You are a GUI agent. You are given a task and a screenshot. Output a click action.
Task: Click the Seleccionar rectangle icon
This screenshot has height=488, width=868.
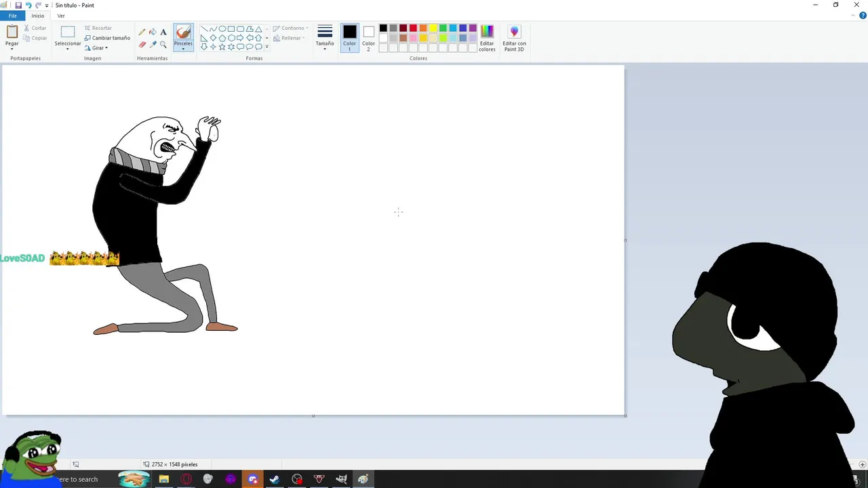point(68,32)
